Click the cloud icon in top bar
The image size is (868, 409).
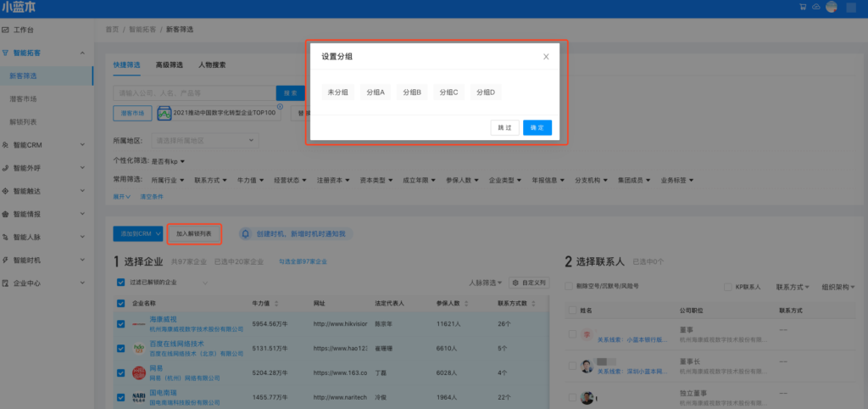[815, 7]
